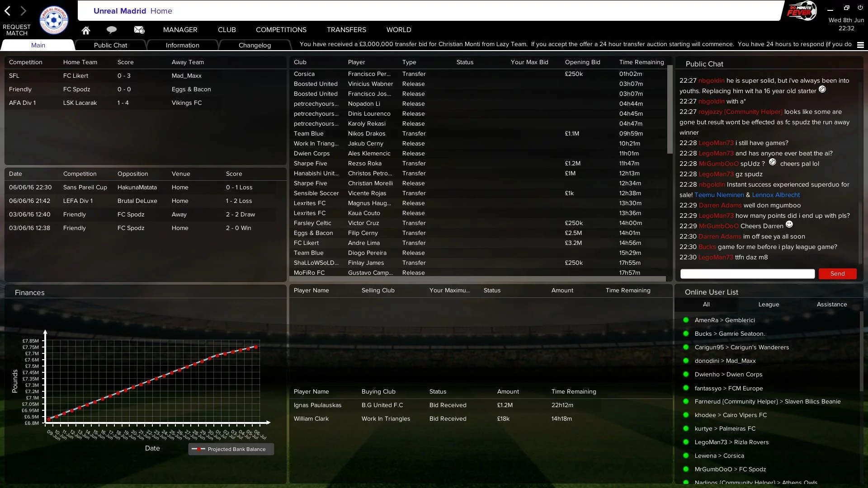868x488 pixels.
Task: Click Teemu Nieminen player link in chat
Action: 719,195
